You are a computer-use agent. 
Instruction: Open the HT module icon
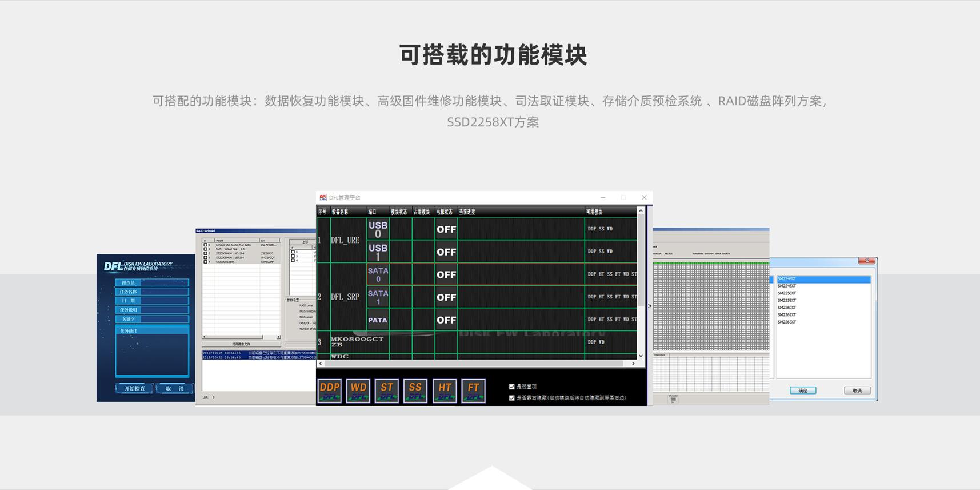pyautogui.click(x=445, y=391)
